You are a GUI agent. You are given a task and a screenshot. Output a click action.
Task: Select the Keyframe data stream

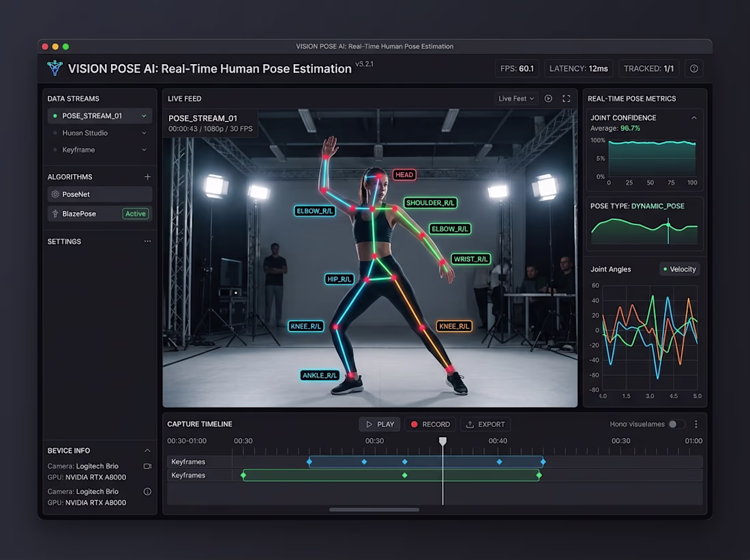point(100,150)
